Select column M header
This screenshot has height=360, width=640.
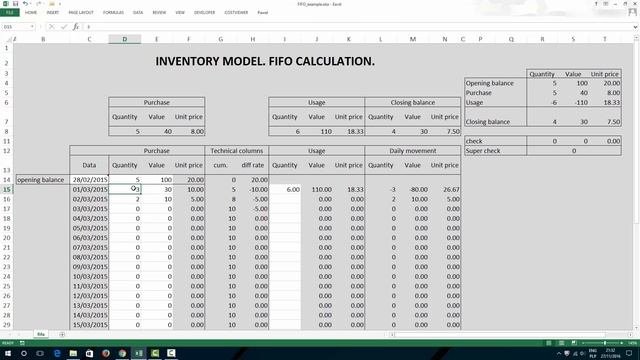pyautogui.click(x=413, y=39)
